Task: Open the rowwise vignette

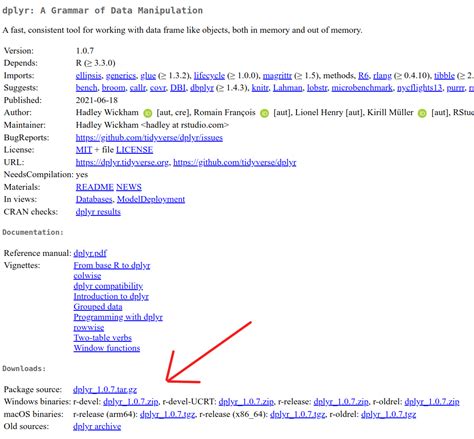Action: pos(89,327)
